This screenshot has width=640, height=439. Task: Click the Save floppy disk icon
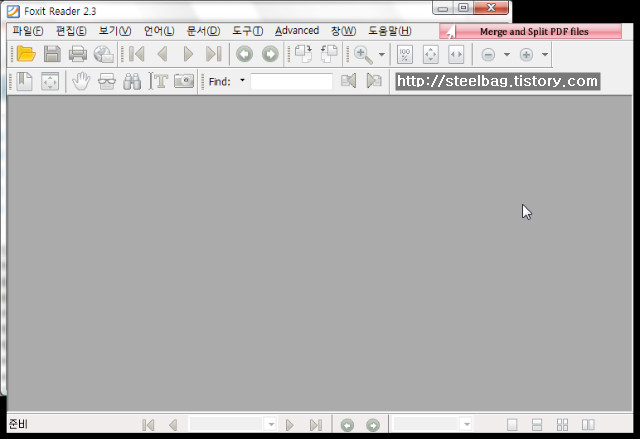coord(52,54)
